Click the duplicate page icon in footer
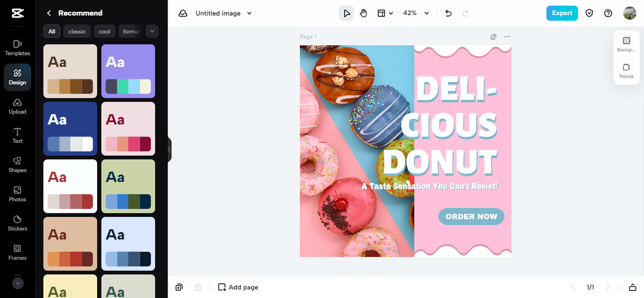Image resolution: width=644 pixels, height=298 pixels. (x=179, y=287)
